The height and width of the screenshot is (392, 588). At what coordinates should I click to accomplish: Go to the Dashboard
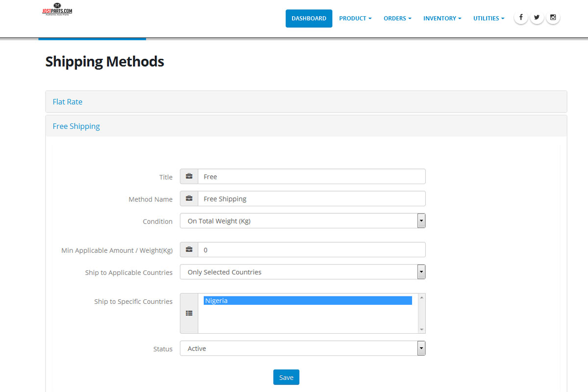(x=309, y=19)
